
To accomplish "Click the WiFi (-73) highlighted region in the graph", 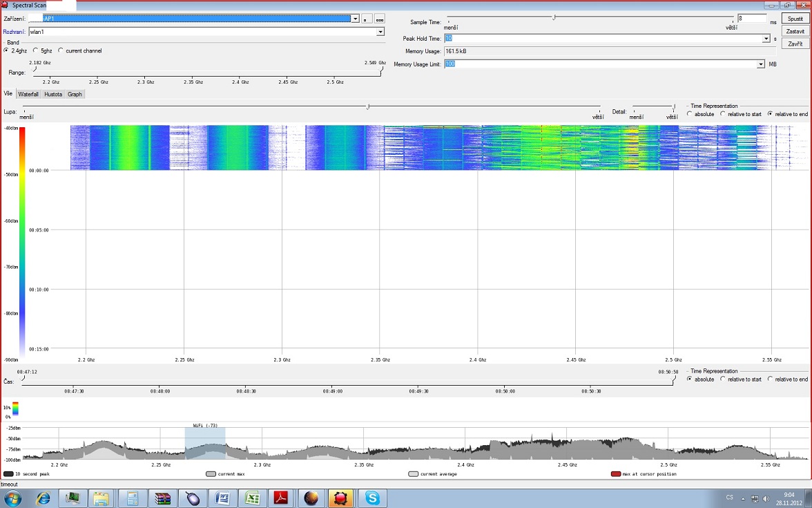I will [x=205, y=444].
